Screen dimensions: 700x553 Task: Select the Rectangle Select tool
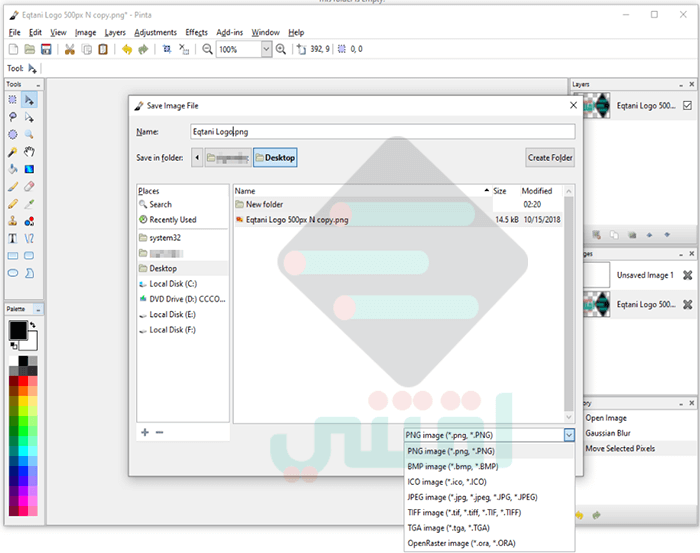click(12, 100)
